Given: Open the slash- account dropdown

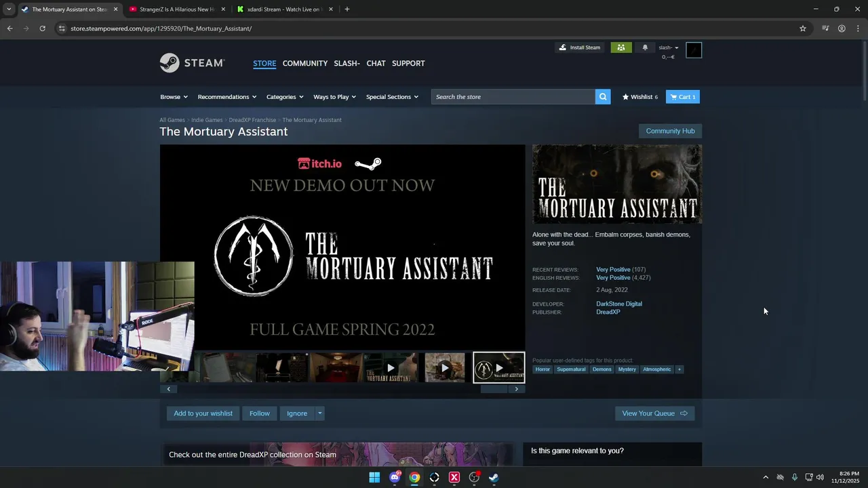Looking at the screenshot, I should [669, 47].
